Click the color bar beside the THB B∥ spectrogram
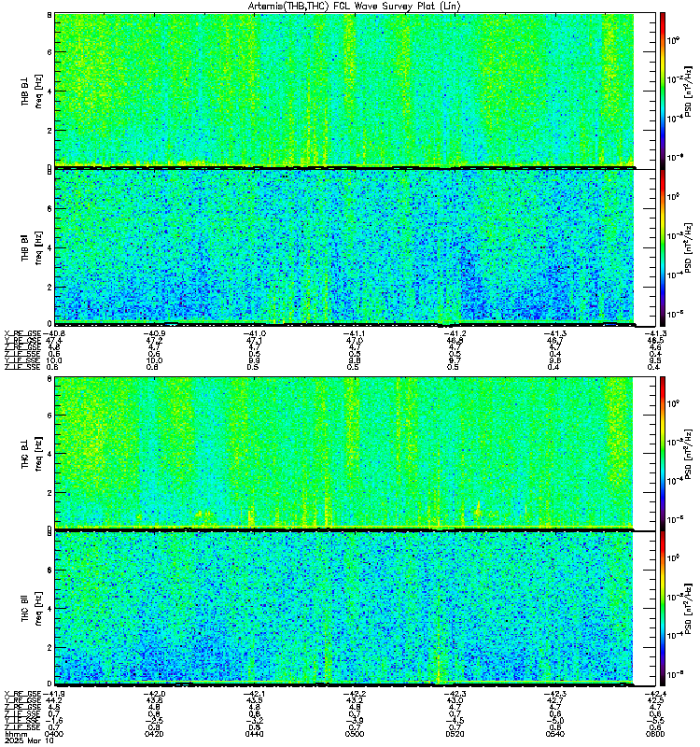Viewport: 700px width, 747px height. point(663,247)
